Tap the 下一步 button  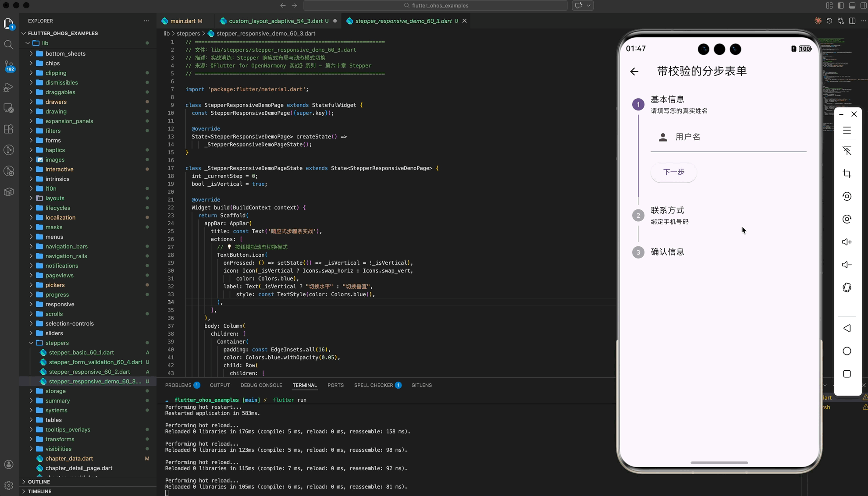(674, 172)
